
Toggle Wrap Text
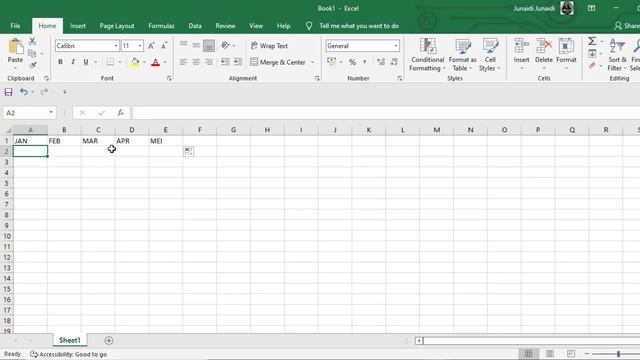269,46
